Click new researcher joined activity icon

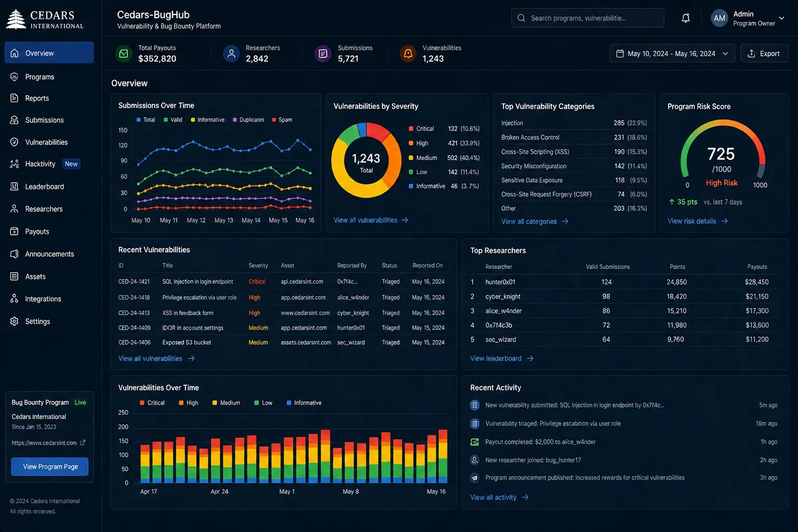pyautogui.click(x=474, y=460)
